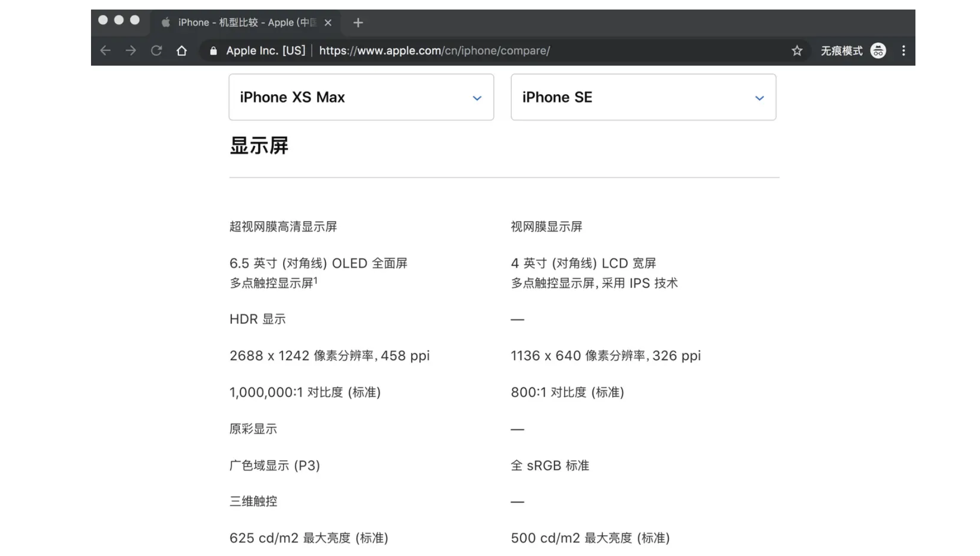Click footnote 1 after 多点触控显示屏
Image resolution: width=980 pixels, height=556 pixels.
pos(316,280)
